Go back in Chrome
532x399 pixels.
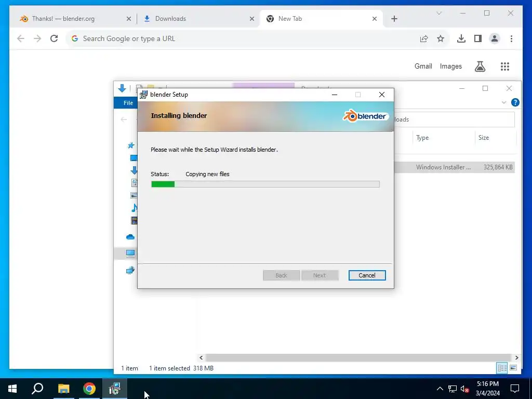pyautogui.click(x=21, y=38)
